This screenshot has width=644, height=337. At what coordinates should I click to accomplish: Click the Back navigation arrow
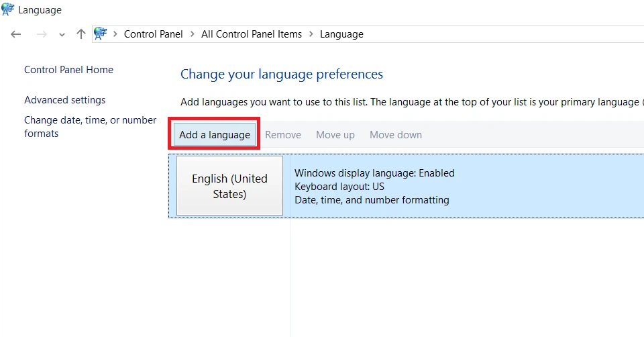tap(16, 34)
